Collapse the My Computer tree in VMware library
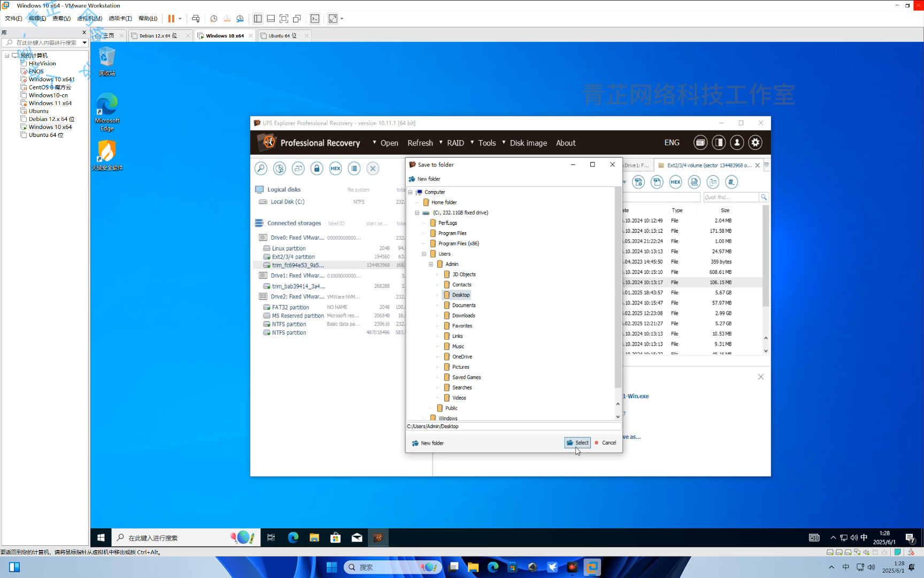Screen dimensions: 924x578 coord(7,56)
